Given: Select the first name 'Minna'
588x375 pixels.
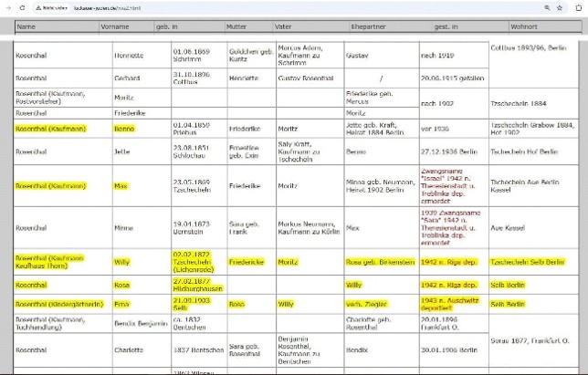Looking at the screenshot, I should click(124, 228).
